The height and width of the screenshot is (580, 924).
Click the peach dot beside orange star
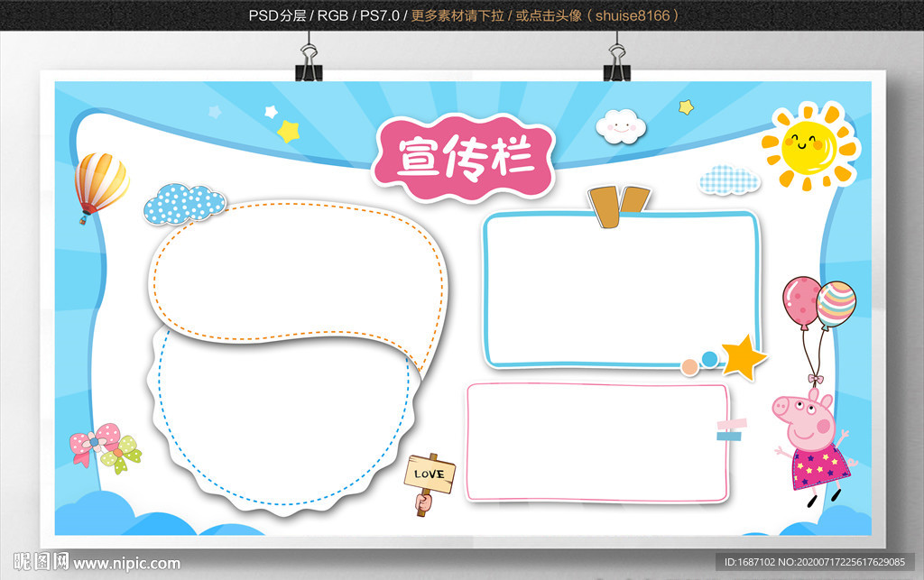pyautogui.click(x=689, y=367)
